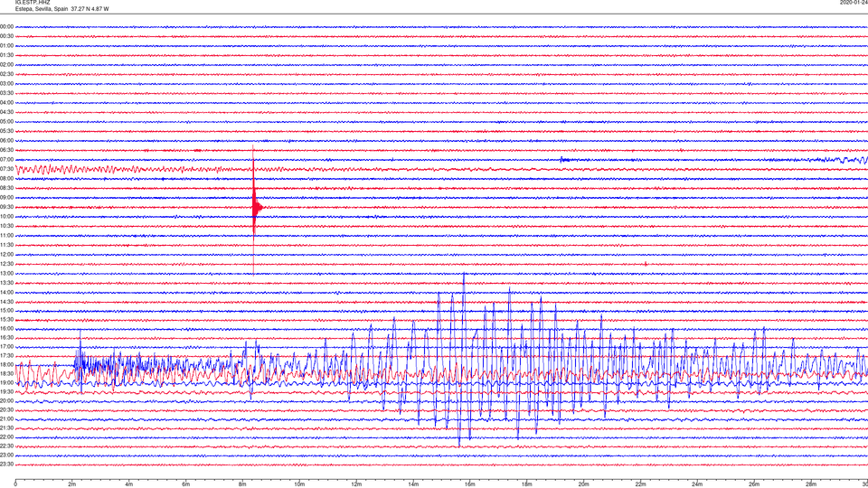868x488 pixels.
Task: Click the 21:00 time row label
Action: point(6,419)
